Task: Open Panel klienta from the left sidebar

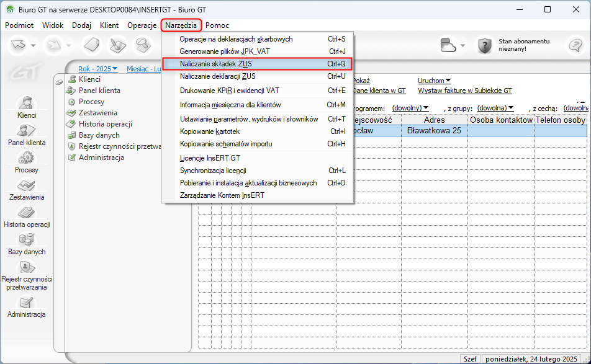Action: (x=26, y=130)
